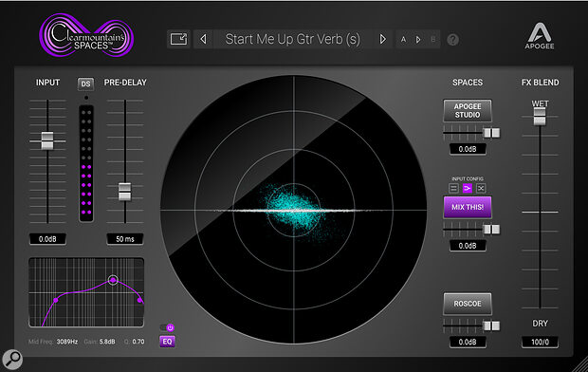Screen dimensions: 588x372
Task: Select the Apogee Studio space
Action: coord(468,111)
